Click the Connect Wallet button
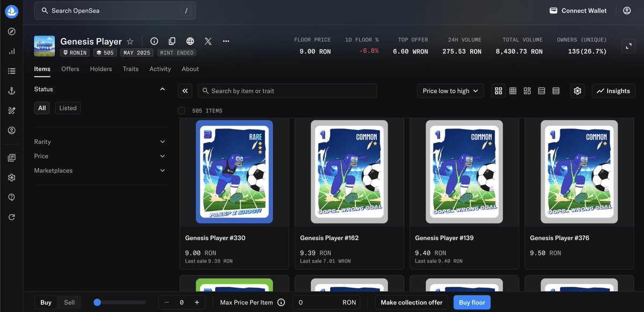 [x=579, y=11]
